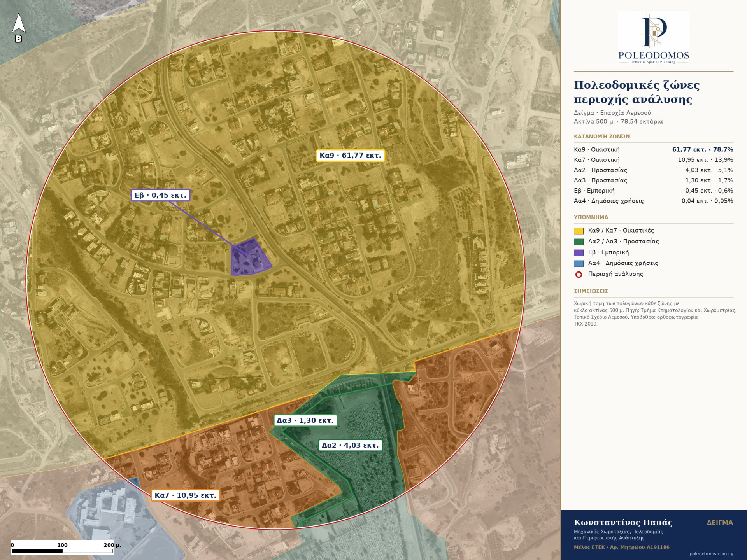Click the value '4,03 εκτ. · 5,1%'

click(709, 170)
